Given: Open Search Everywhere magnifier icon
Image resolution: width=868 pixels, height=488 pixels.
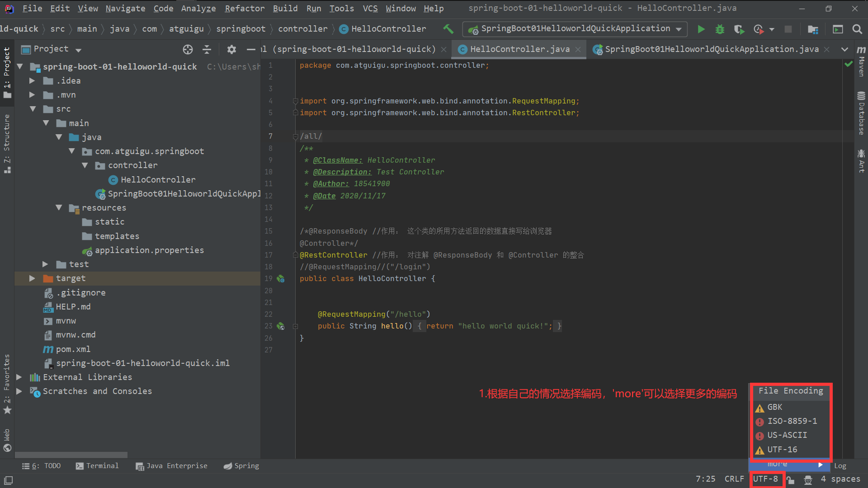Looking at the screenshot, I should point(857,29).
